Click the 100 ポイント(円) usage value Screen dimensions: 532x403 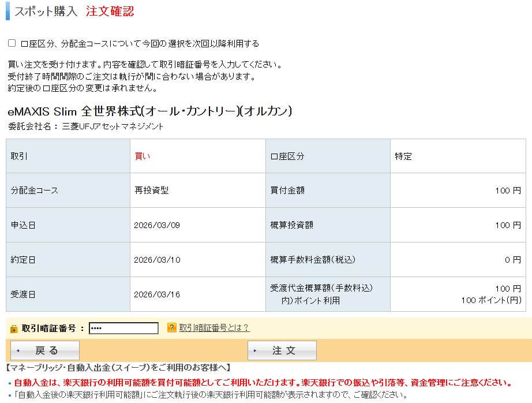point(490,300)
